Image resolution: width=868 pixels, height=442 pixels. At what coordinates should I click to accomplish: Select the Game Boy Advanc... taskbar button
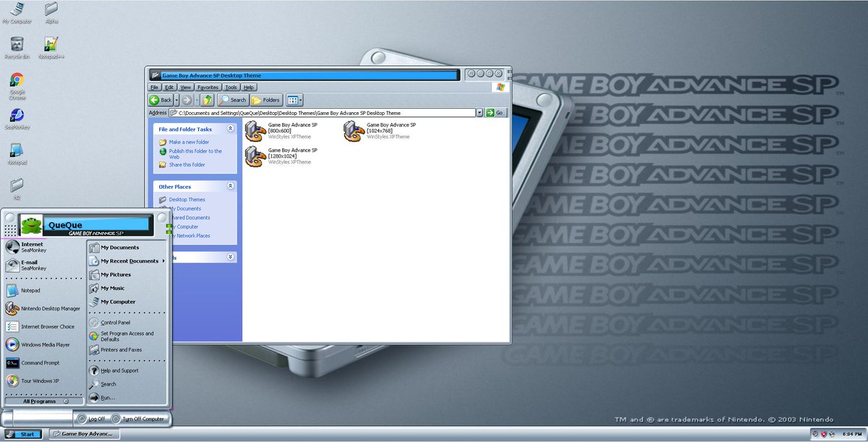point(85,434)
